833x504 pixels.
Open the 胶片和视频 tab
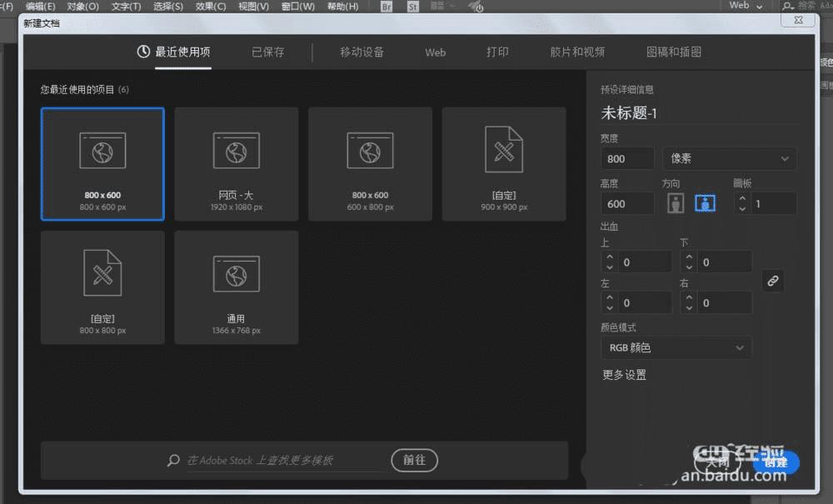(577, 52)
